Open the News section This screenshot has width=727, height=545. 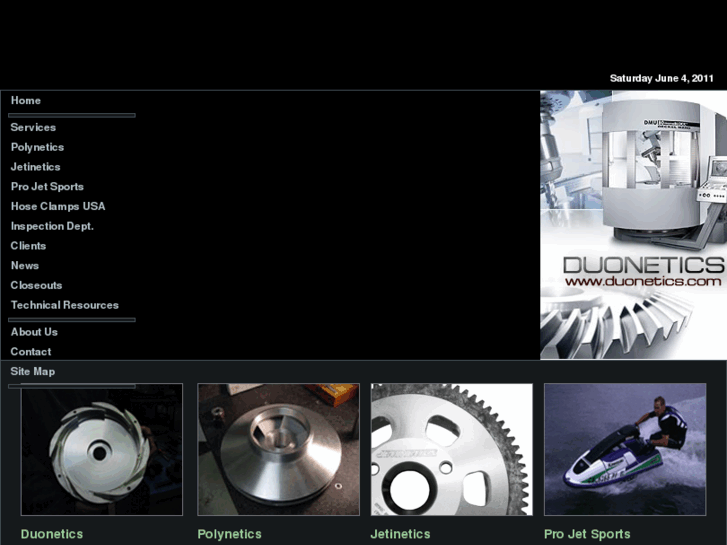click(x=25, y=266)
